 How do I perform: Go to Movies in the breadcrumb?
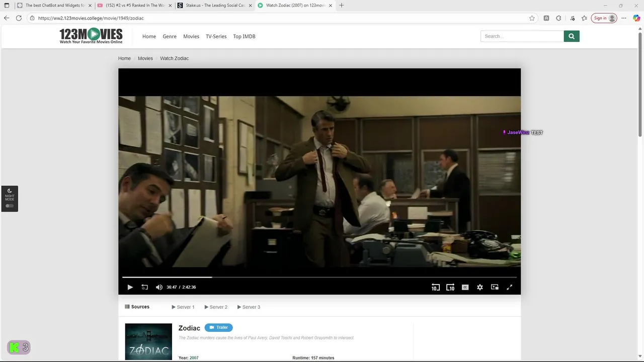(x=145, y=58)
